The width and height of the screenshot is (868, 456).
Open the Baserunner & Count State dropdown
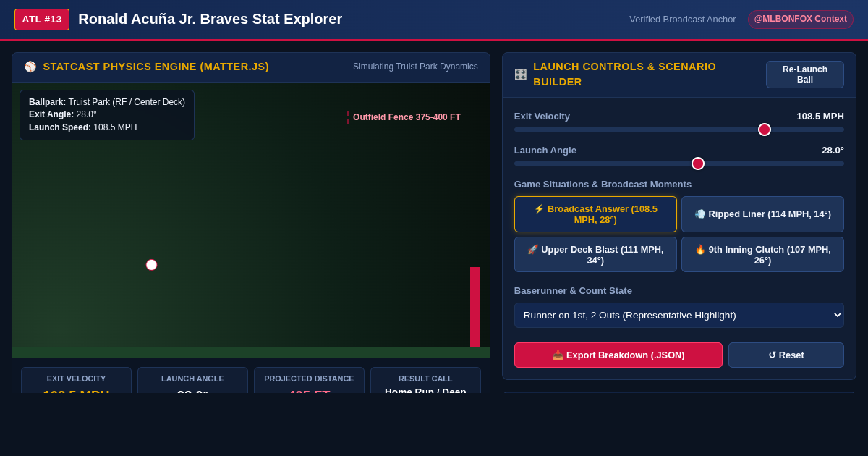678,316
